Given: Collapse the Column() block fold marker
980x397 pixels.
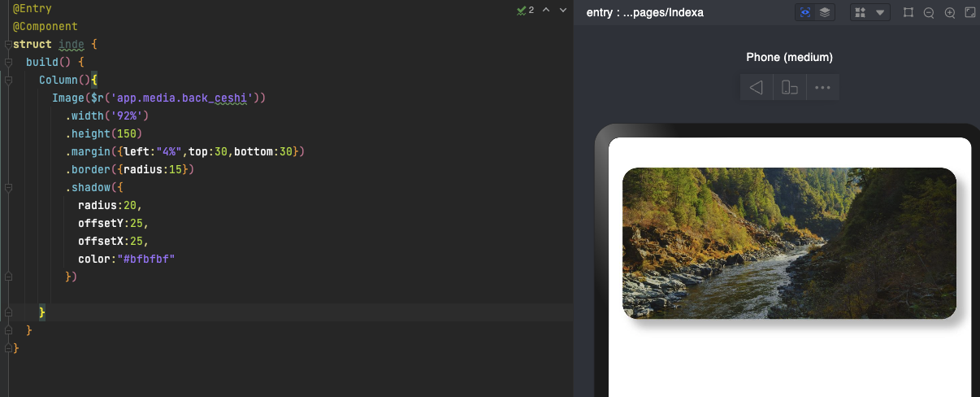Looking at the screenshot, I should point(7,81).
